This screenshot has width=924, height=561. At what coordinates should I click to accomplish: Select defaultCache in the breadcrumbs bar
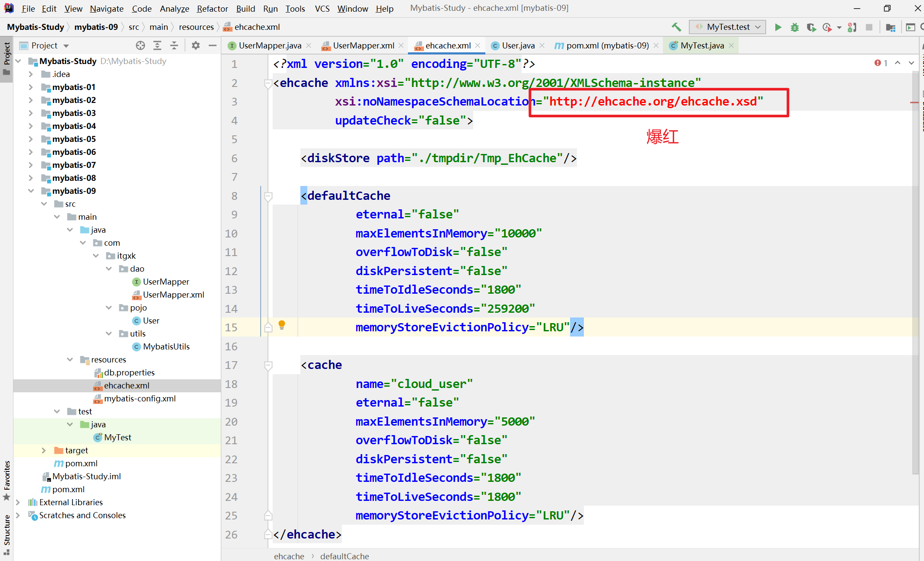pyautogui.click(x=344, y=556)
